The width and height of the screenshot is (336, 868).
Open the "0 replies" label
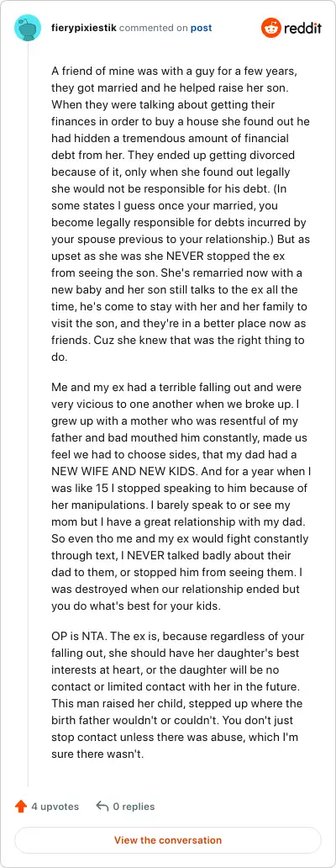pyautogui.click(x=134, y=807)
